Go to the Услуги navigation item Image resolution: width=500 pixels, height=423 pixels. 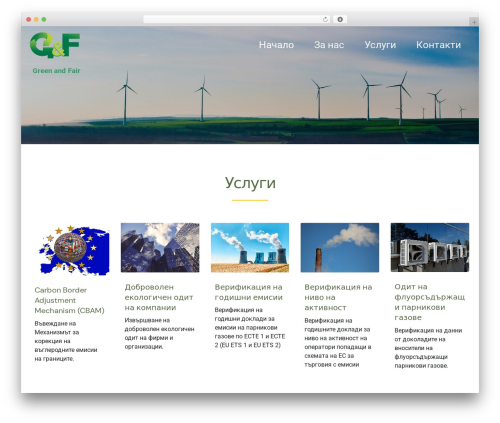pyautogui.click(x=380, y=45)
